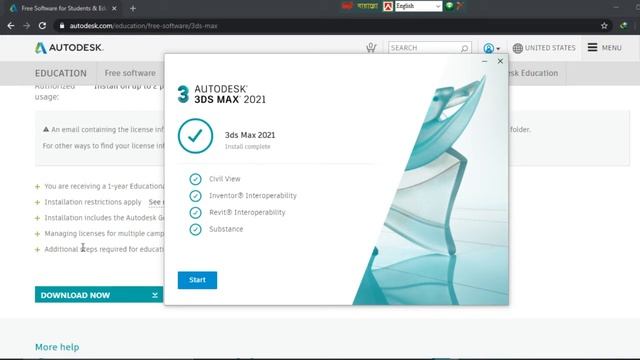The width and height of the screenshot is (640, 360).
Task: Click the Civil View checkmark icon
Action: pos(196,179)
